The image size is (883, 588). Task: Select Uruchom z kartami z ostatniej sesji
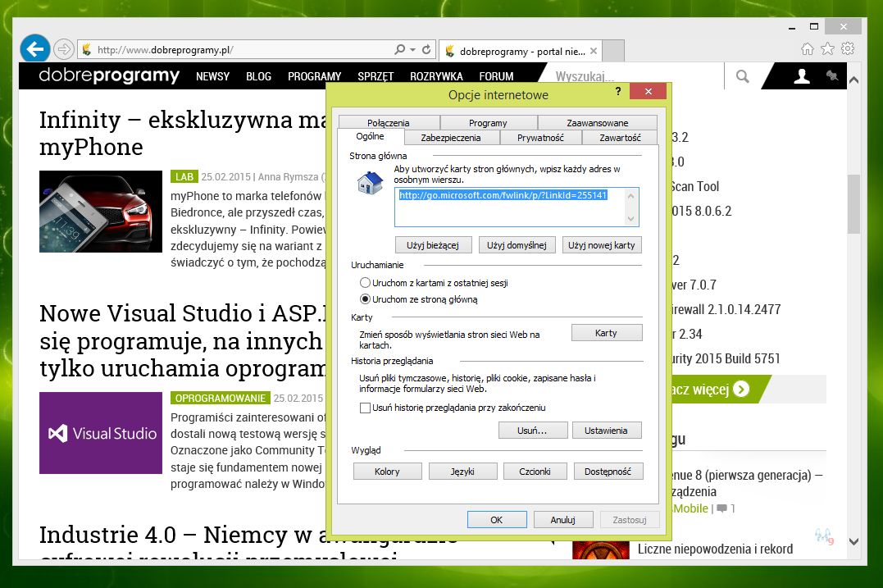(x=434, y=283)
